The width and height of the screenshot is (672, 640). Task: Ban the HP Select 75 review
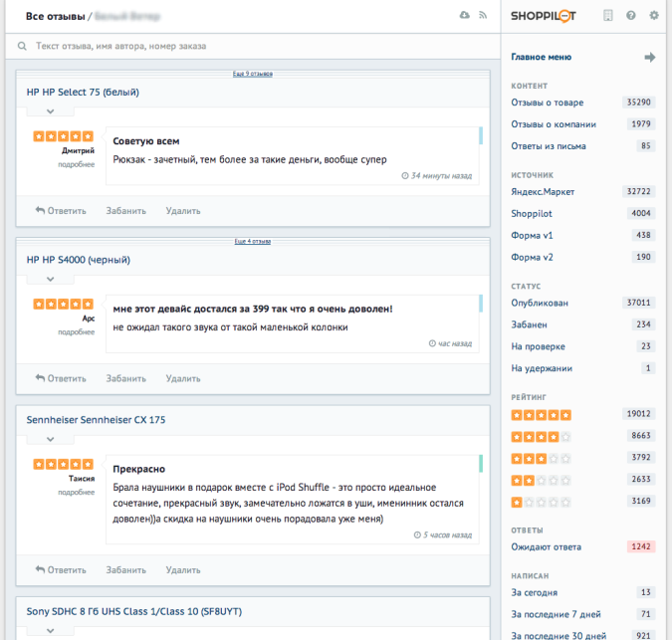pos(126,211)
